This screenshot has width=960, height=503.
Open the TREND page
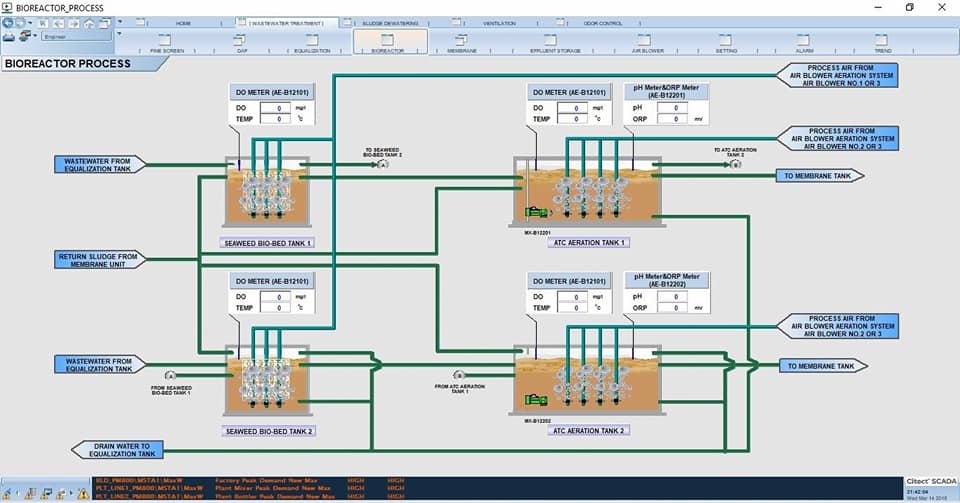[x=883, y=43]
